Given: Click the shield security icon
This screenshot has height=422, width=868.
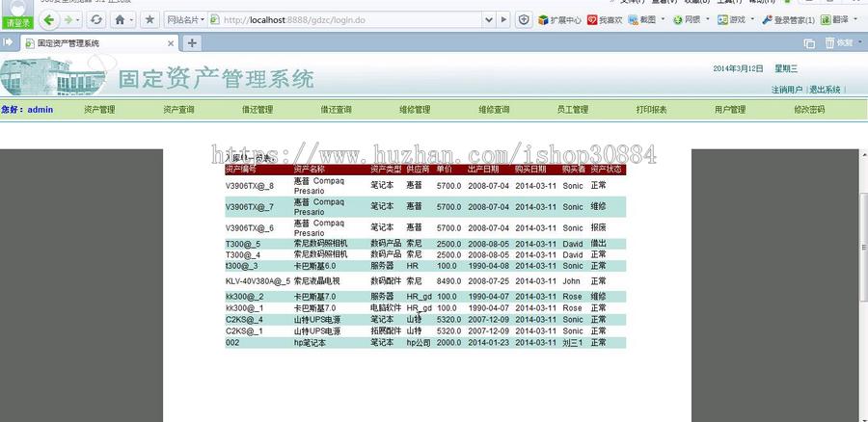Looking at the screenshot, I should click(524, 20).
